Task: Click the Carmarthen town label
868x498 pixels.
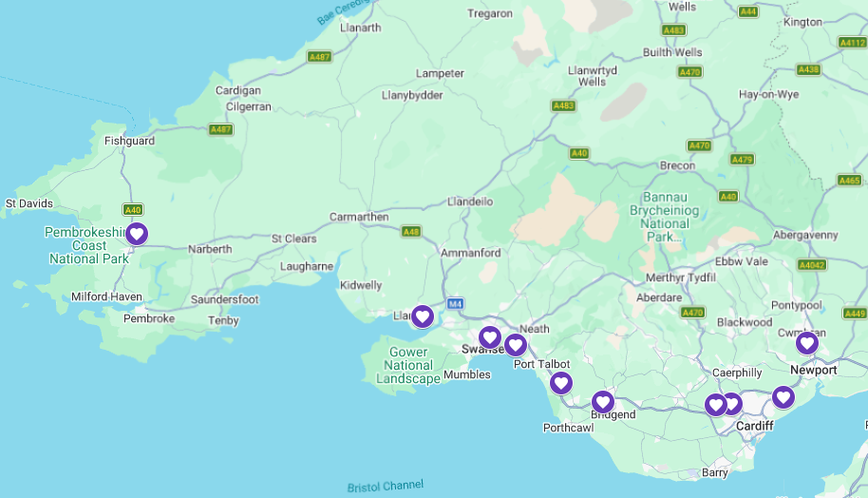Action: tap(359, 217)
